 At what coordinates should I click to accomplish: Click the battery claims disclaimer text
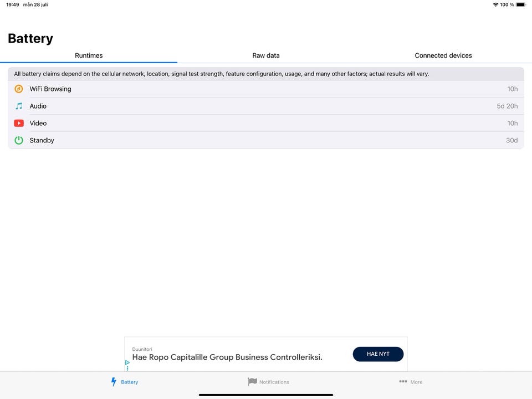pyautogui.click(x=221, y=74)
